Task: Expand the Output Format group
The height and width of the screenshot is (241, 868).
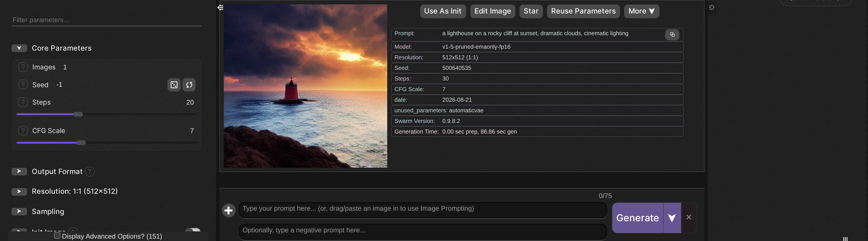Action: [x=19, y=171]
